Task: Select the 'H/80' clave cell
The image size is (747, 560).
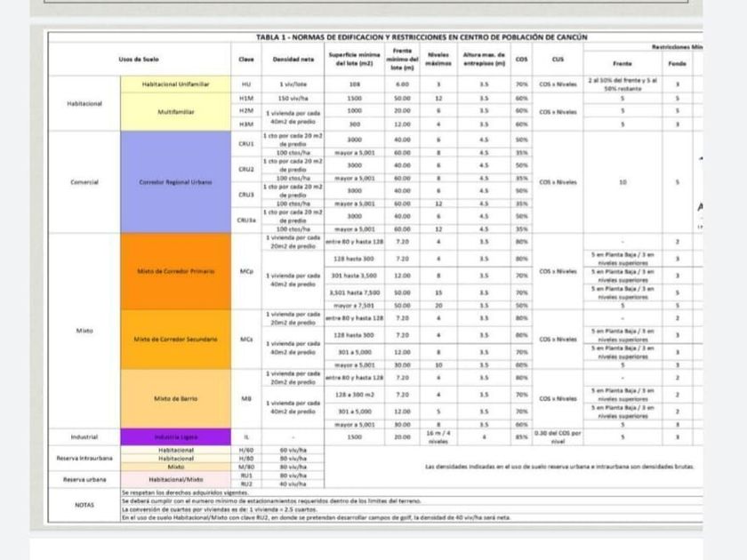Action: (245, 459)
